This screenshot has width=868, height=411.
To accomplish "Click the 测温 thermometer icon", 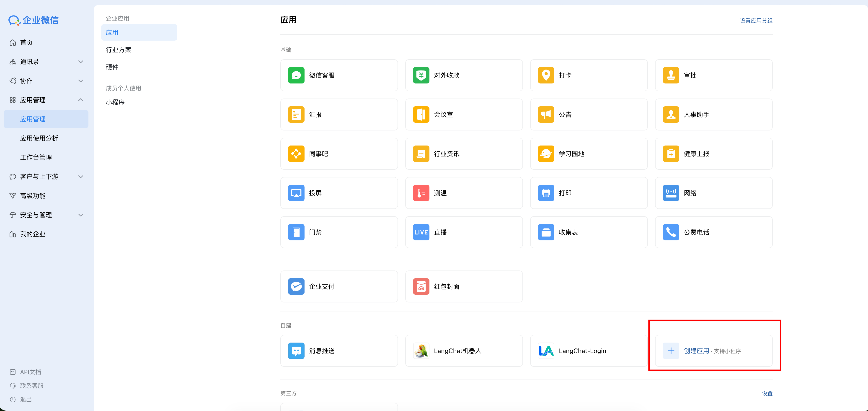I will tap(421, 193).
